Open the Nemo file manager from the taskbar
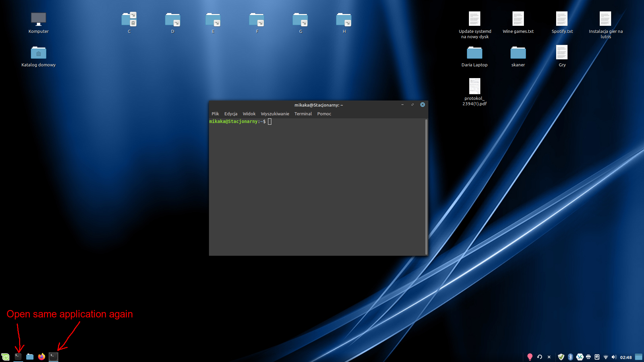The image size is (644, 362). (x=30, y=357)
